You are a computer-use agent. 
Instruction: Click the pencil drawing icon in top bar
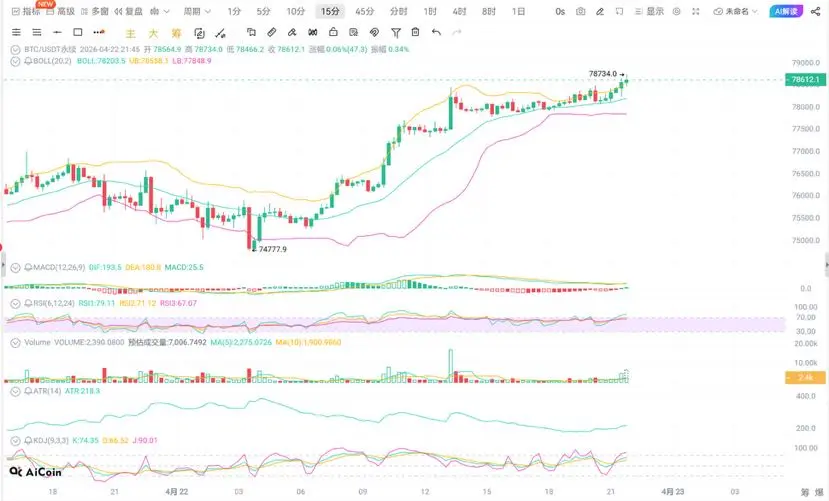click(x=600, y=11)
